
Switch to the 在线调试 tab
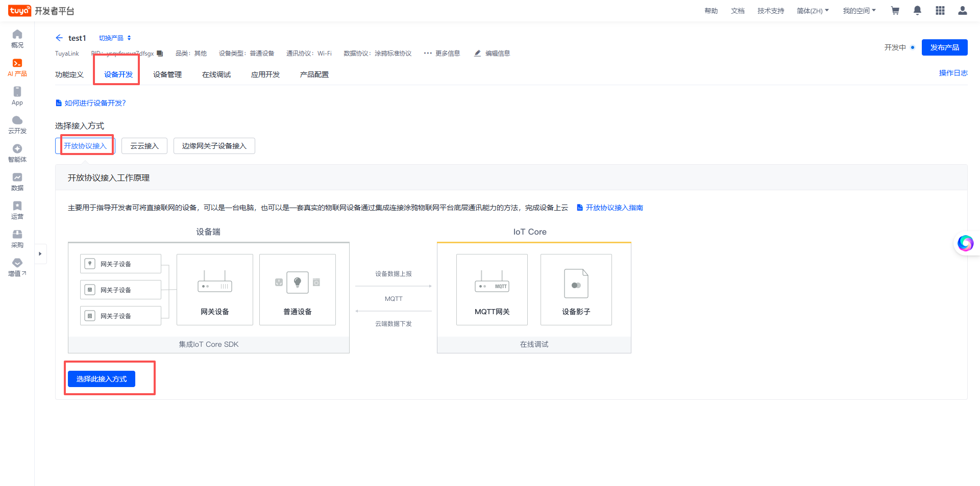point(216,74)
